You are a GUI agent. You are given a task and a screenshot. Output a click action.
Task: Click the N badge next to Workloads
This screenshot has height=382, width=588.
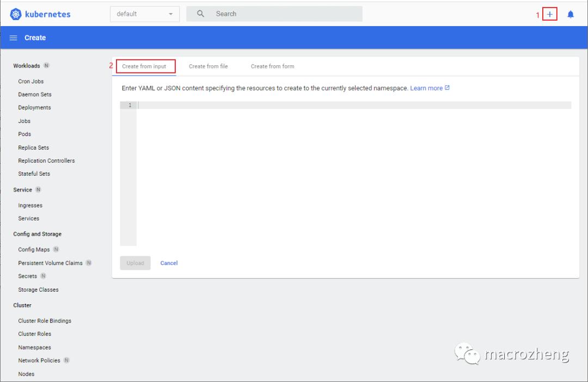(46, 66)
